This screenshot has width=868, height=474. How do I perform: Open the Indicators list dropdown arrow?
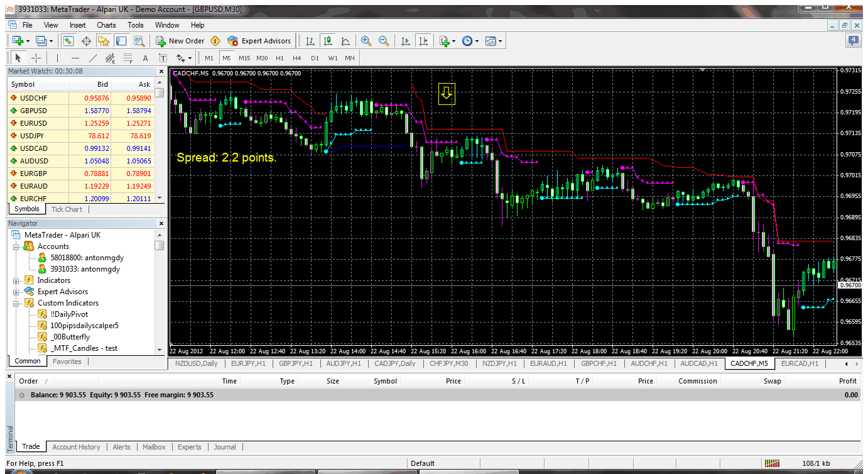pos(453,41)
